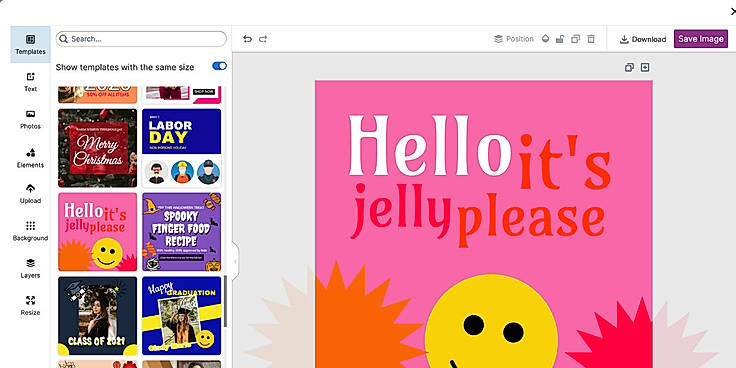Open the Resize panel
This screenshot has width=736, height=368.
pyautogui.click(x=31, y=306)
